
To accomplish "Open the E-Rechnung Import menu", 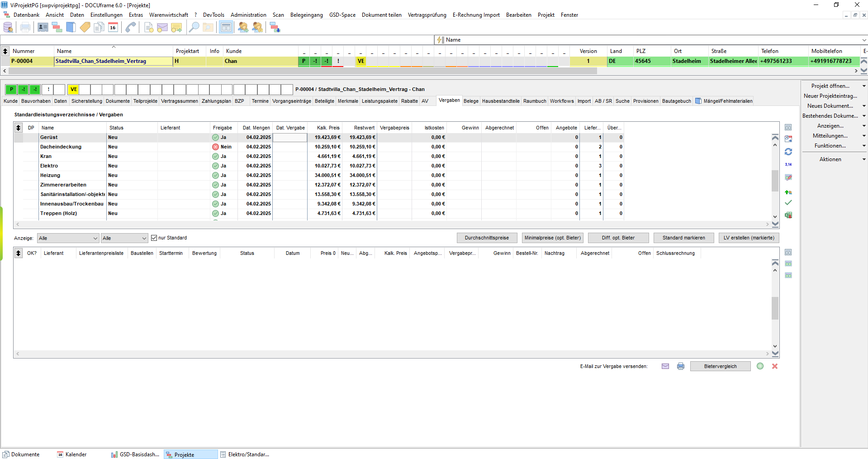I will [476, 15].
